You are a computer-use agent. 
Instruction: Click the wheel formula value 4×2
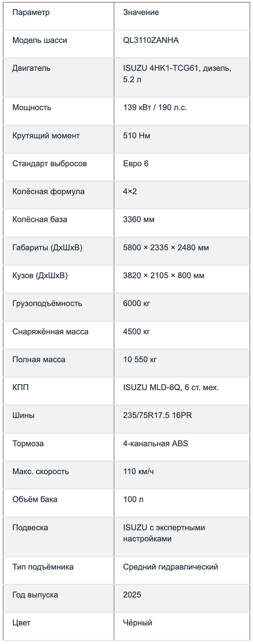130,192
